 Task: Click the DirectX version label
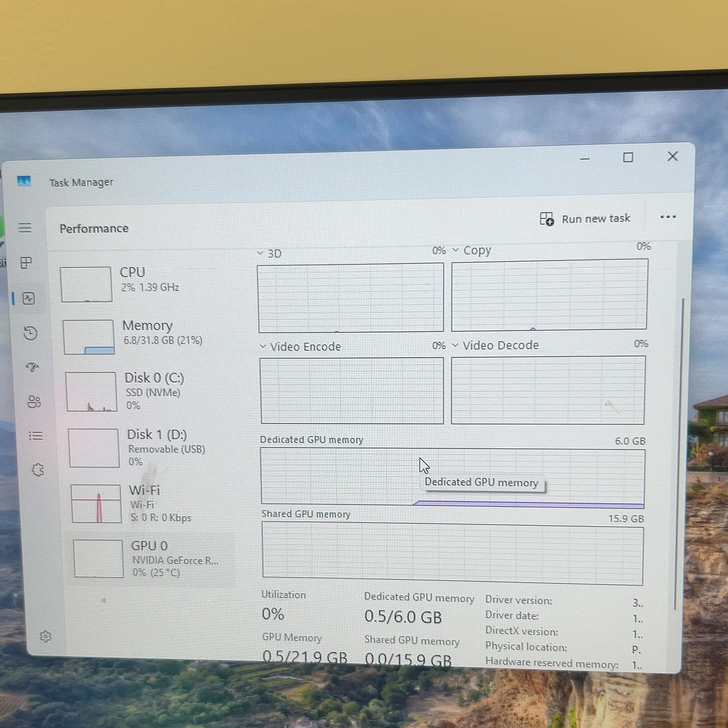(x=522, y=631)
